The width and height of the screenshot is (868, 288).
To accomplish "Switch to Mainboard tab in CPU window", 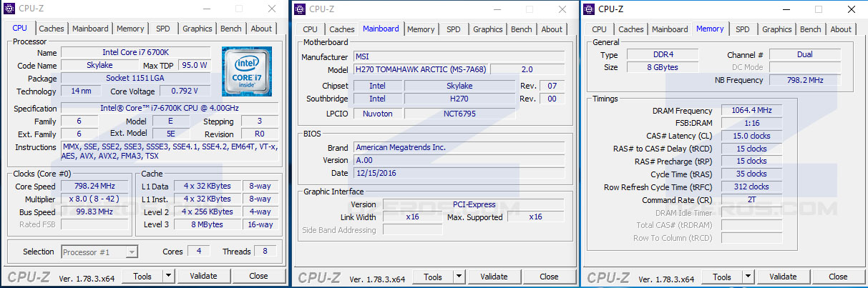I will [x=90, y=29].
